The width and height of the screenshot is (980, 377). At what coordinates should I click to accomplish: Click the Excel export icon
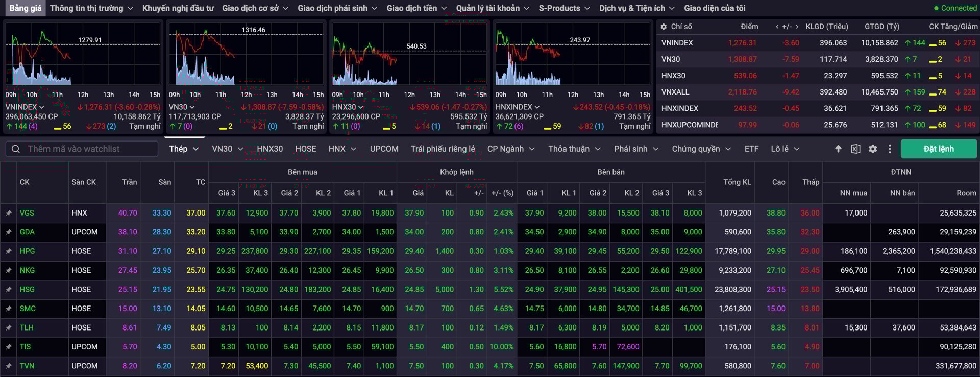pos(855,149)
